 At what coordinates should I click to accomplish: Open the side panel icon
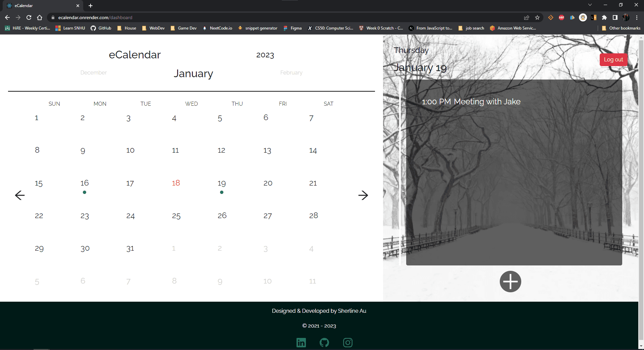click(x=615, y=17)
